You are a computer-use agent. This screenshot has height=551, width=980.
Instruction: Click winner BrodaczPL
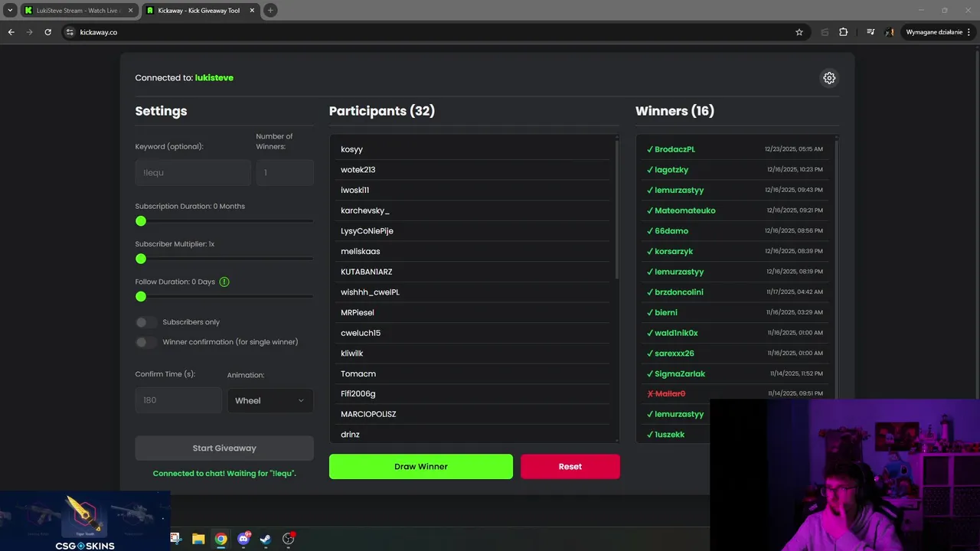[x=675, y=149]
